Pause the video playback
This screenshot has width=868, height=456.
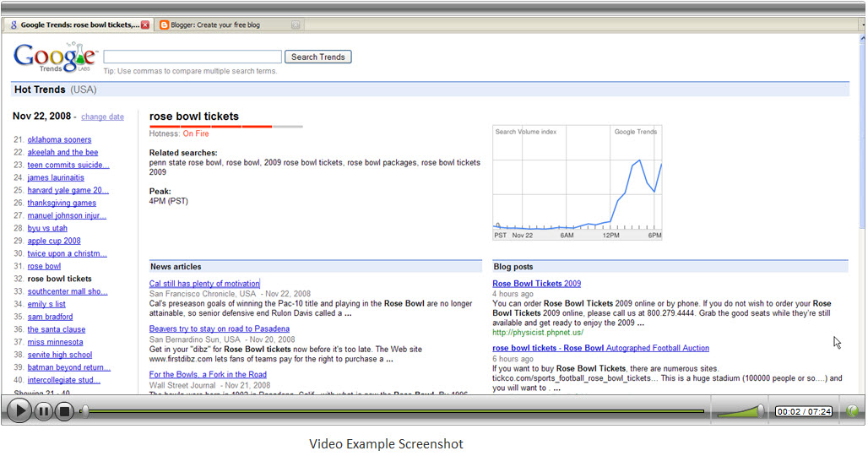tap(43, 411)
